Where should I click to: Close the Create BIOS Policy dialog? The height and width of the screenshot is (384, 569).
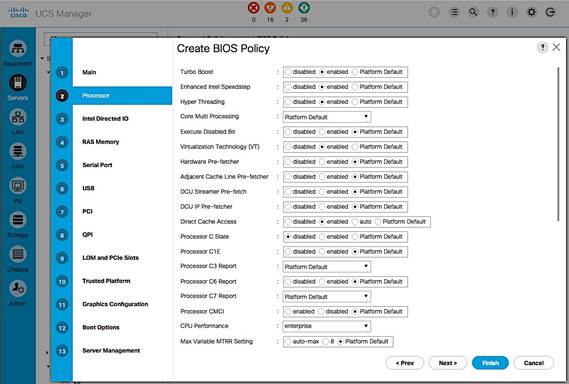556,47
